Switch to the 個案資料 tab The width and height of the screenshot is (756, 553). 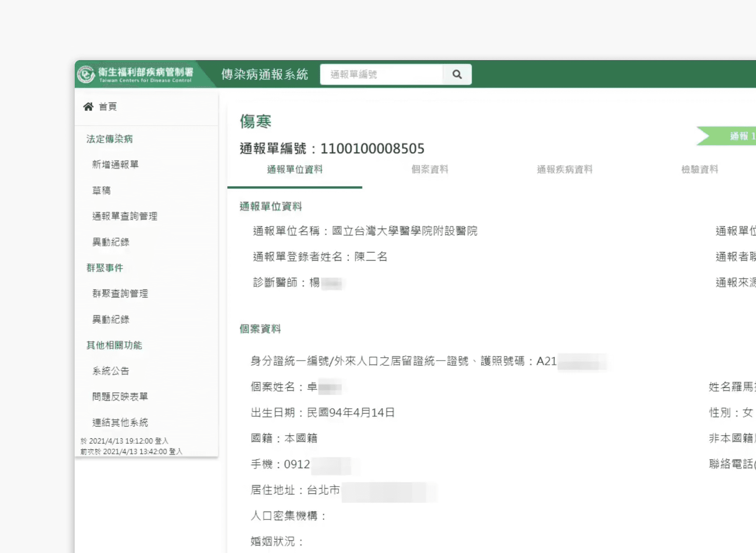430,170
